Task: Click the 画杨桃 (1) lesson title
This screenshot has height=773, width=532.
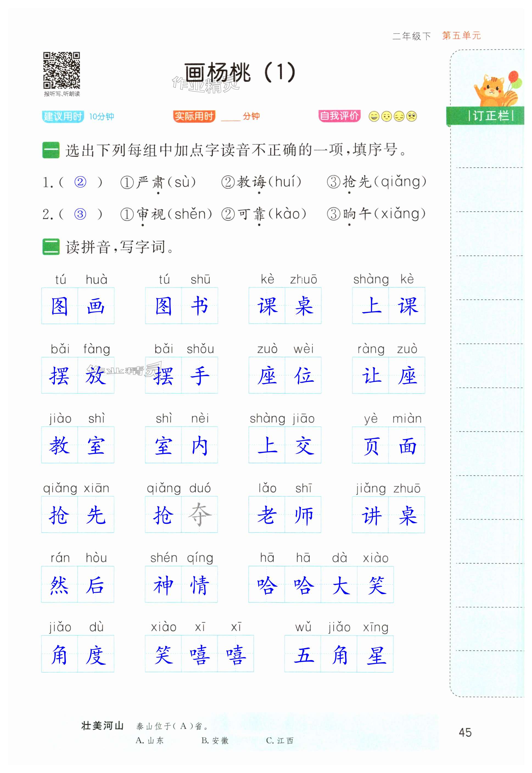Action: pyautogui.click(x=240, y=72)
